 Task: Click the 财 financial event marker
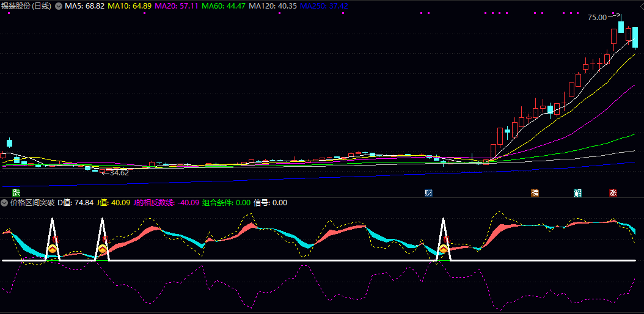pyautogui.click(x=429, y=192)
